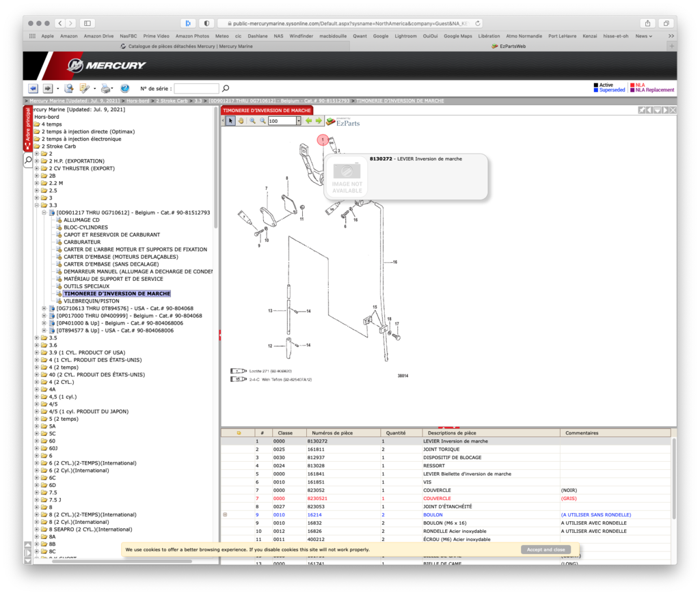Open Google Maps bookmark
The width and height of the screenshot is (700, 595).
click(457, 36)
